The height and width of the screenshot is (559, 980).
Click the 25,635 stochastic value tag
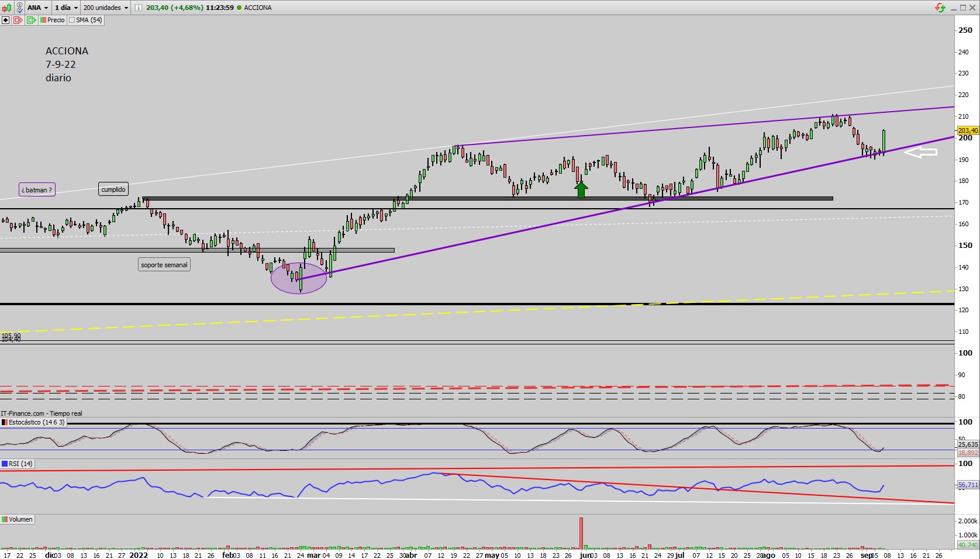click(x=968, y=444)
